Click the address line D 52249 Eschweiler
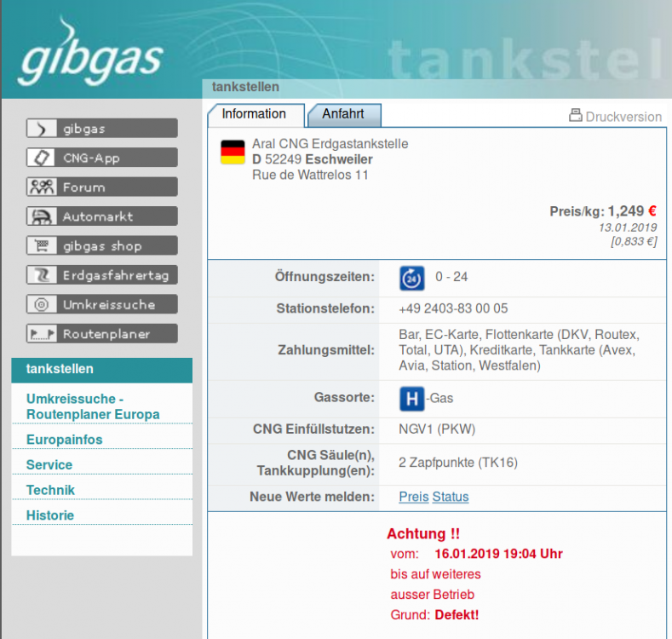The image size is (672, 639). pyautogui.click(x=313, y=159)
